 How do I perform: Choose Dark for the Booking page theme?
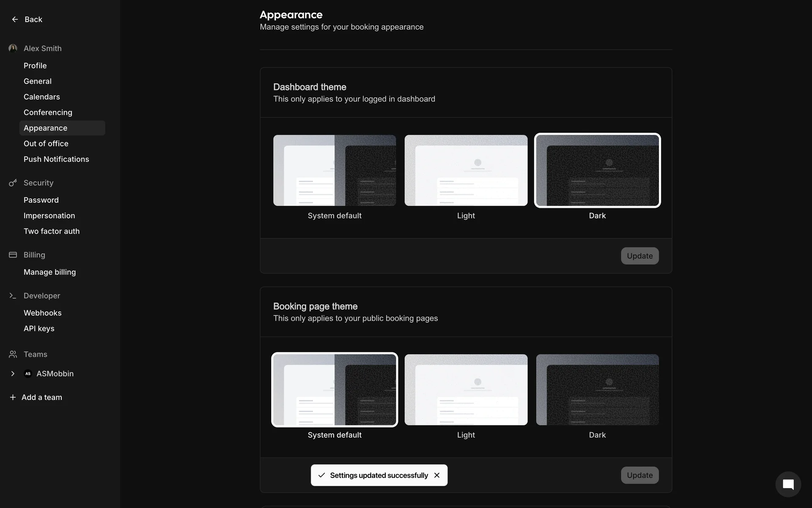(x=597, y=390)
